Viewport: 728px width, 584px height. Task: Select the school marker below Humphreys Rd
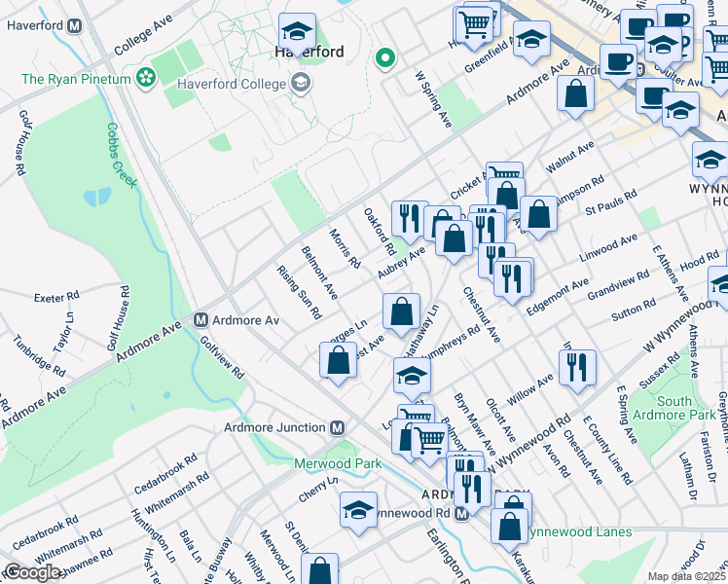click(x=412, y=376)
